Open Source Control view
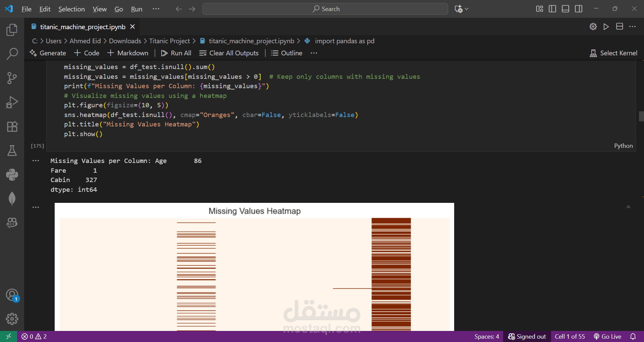 point(12,78)
